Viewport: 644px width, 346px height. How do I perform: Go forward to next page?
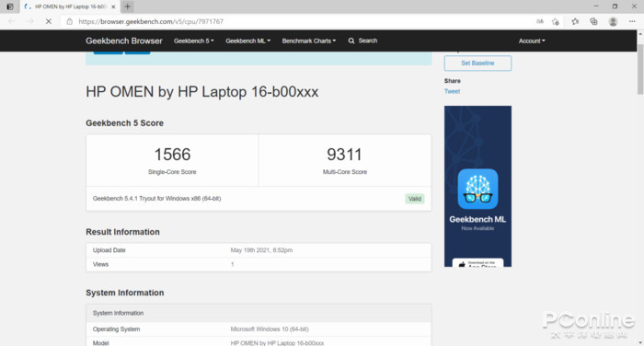pos(30,21)
